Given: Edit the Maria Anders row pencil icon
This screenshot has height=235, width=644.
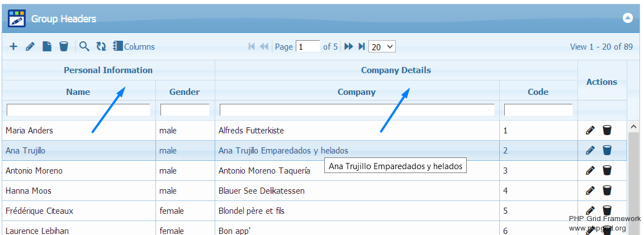Looking at the screenshot, I should [590, 131].
